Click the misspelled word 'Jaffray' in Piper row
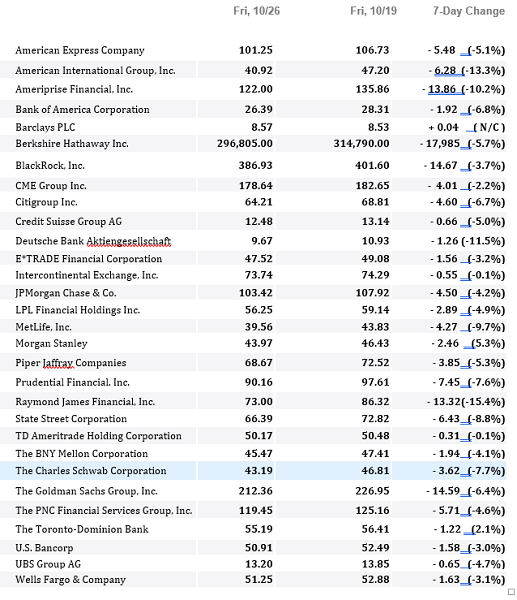 pos(58,363)
